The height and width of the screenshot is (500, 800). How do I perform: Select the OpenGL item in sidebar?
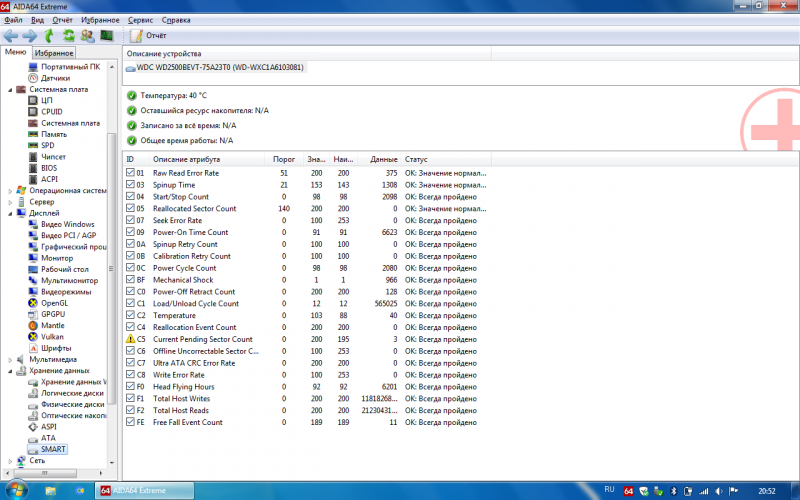(x=55, y=302)
